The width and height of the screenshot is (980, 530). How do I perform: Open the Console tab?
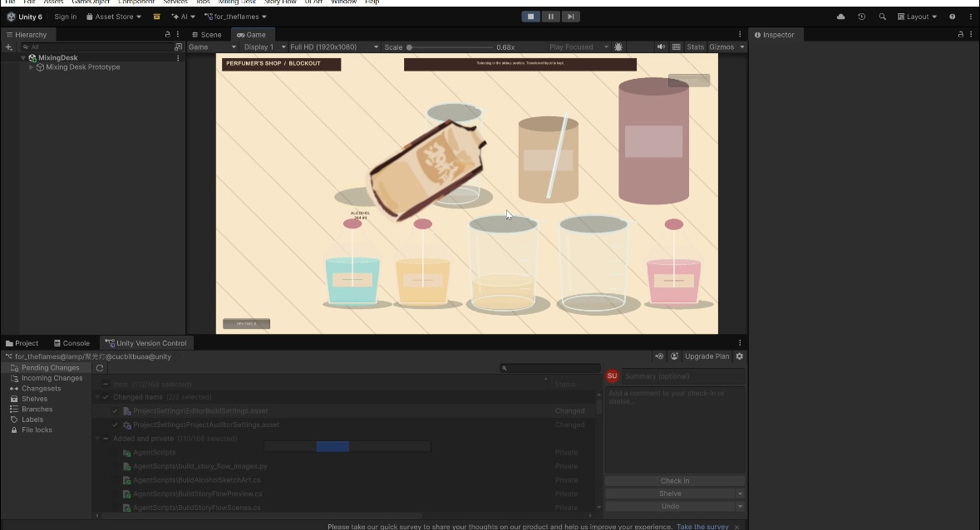71,343
